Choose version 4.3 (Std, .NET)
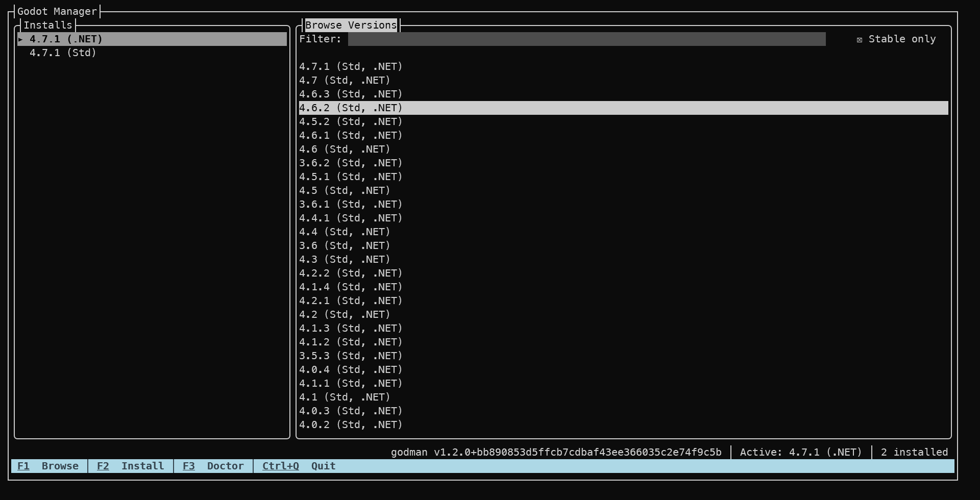The image size is (980, 500). click(623, 260)
